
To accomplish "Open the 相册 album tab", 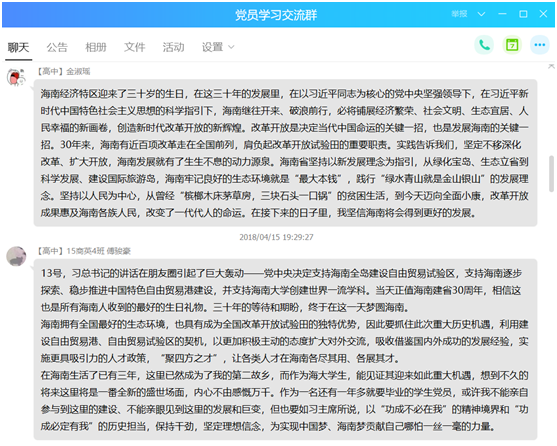I will (x=96, y=47).
